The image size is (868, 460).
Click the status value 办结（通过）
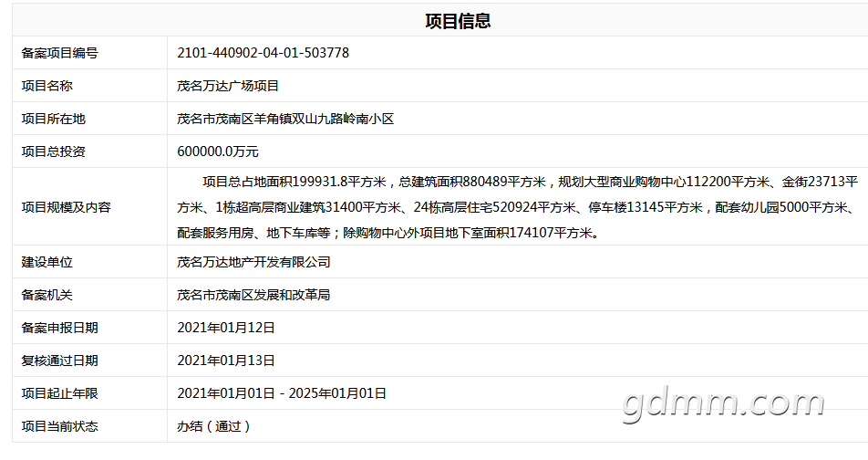213,426
